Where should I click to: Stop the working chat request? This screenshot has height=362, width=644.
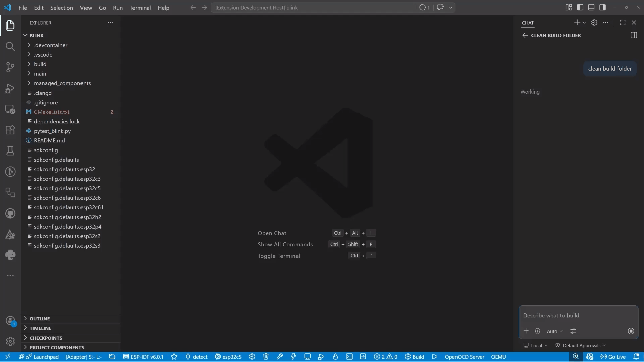631,331
